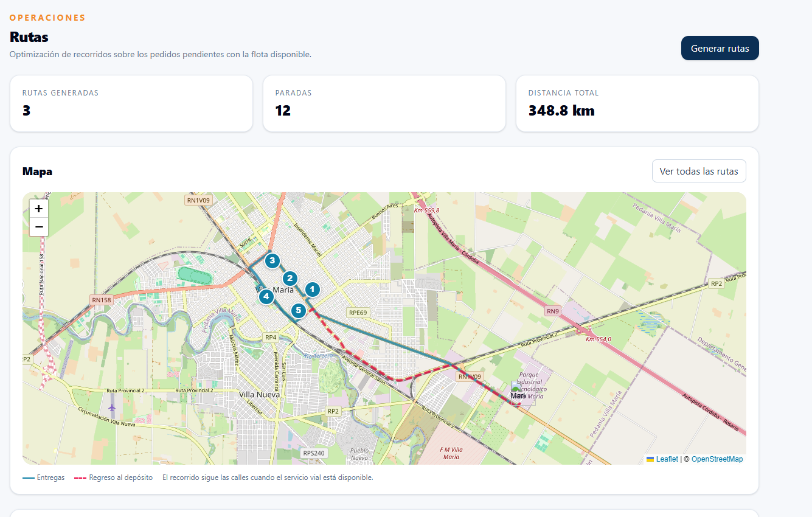Click the RN158 road shield

[x=102, y=300]
